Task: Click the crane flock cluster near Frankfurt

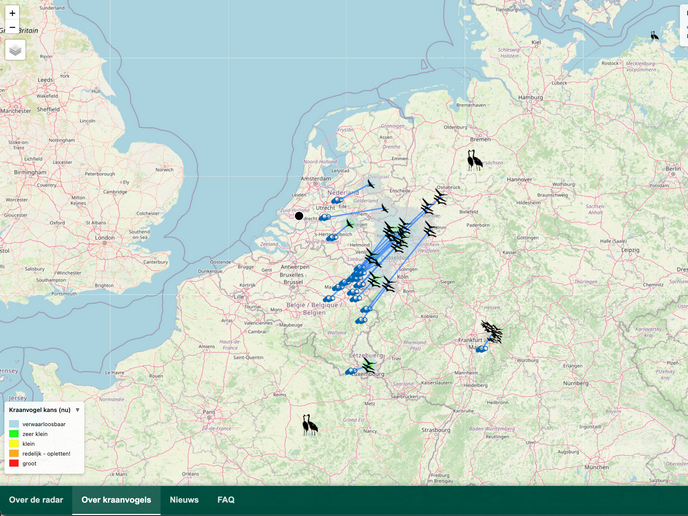Action: pyautogui.click(x=491, y=331)
